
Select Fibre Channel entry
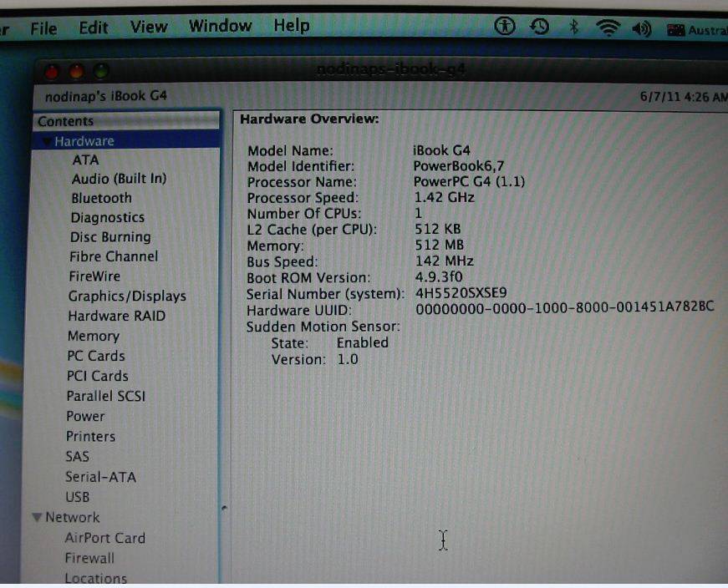pyautogui.click(x=114, y=256)
